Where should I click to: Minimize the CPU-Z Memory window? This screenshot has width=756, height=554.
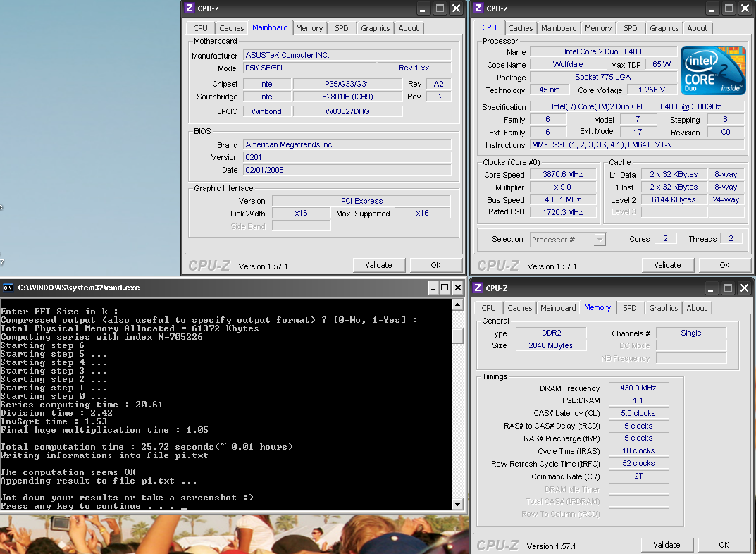click(710, 288)
